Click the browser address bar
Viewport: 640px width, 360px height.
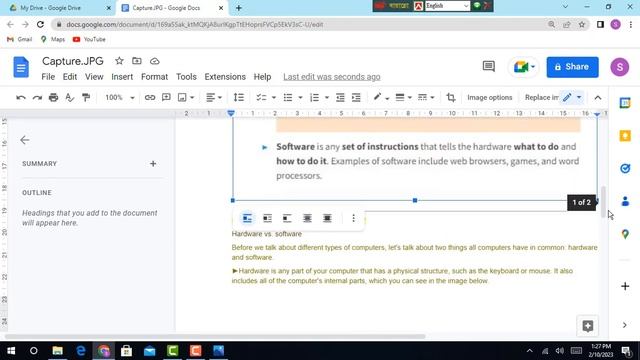[301, 24]
